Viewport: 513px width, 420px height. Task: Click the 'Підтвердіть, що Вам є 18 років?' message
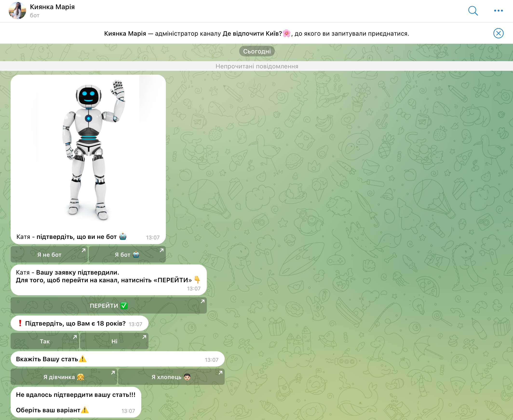tap(79, 323)
